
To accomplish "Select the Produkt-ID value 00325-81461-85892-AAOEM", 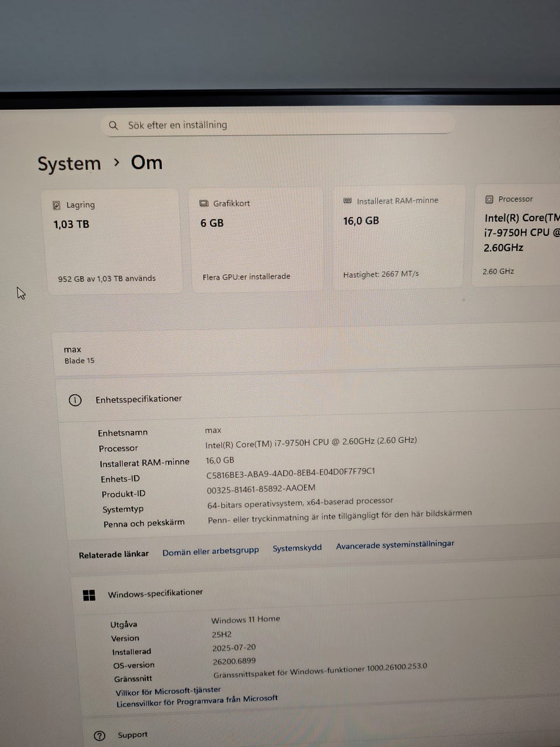I will tap(261, 488).
